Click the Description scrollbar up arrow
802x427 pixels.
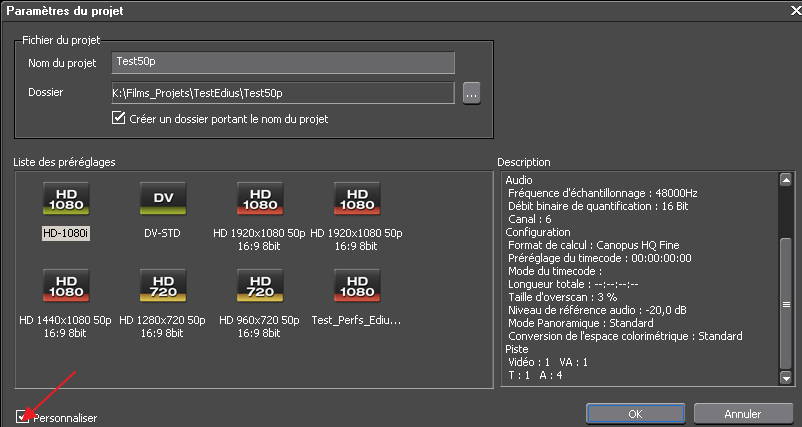(786, 179)
